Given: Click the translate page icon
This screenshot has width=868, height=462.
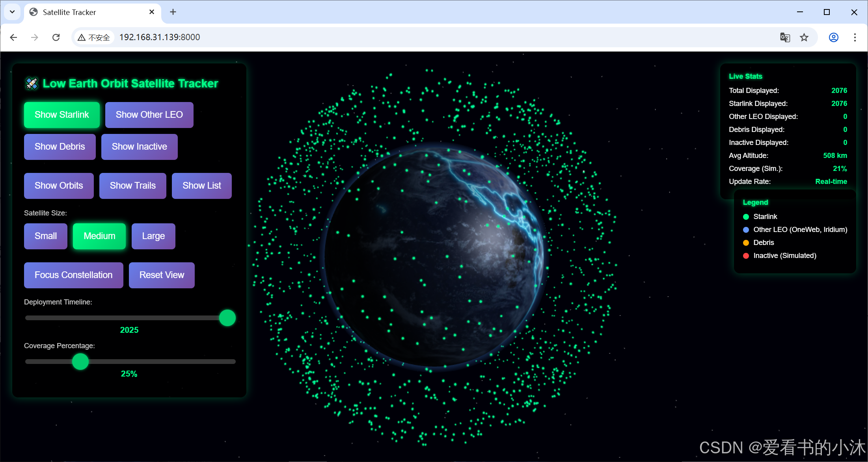Looking at the screenshot, I should click(x=785, y=37).
